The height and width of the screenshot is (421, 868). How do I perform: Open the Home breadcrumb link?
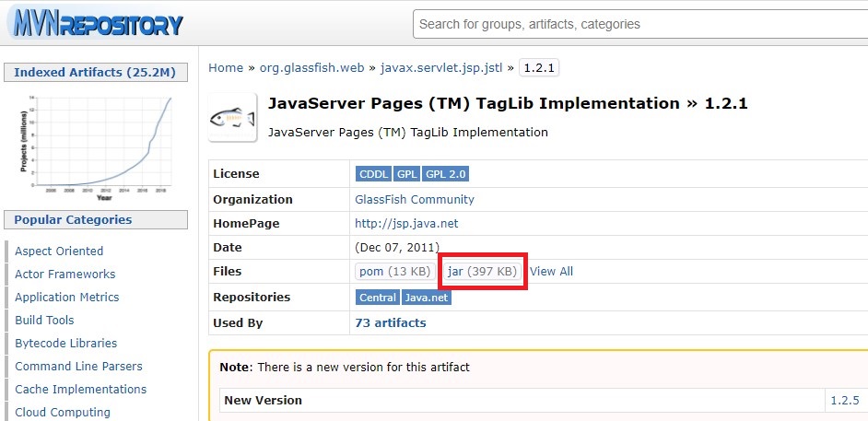(x=226, y=68)
